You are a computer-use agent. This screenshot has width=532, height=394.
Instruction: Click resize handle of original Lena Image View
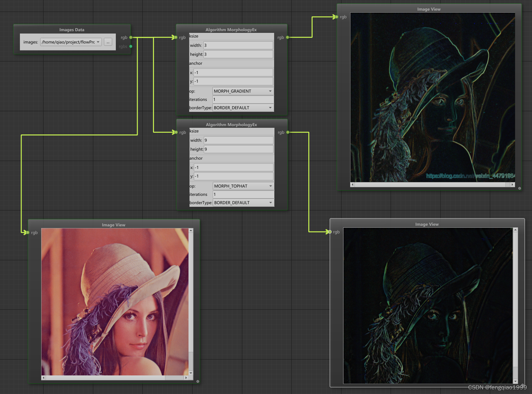click(x=198, y=381)
